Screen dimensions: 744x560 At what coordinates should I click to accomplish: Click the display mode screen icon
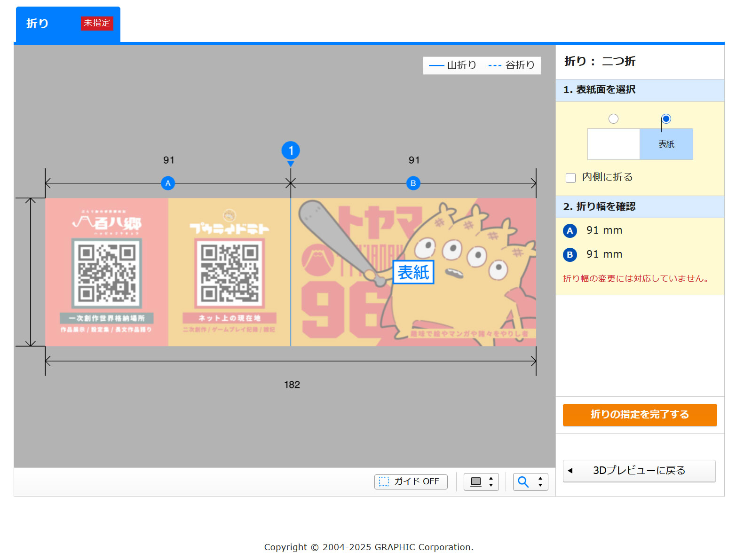[476, 482]
